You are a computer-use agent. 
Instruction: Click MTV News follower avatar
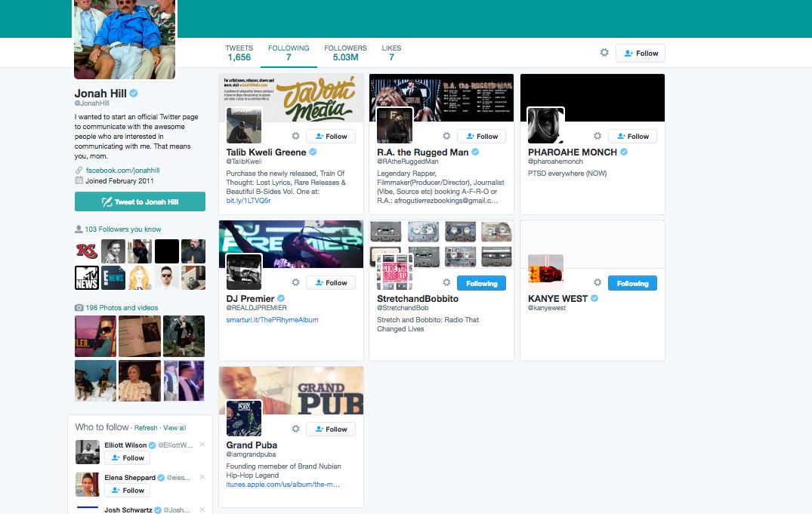87,278
